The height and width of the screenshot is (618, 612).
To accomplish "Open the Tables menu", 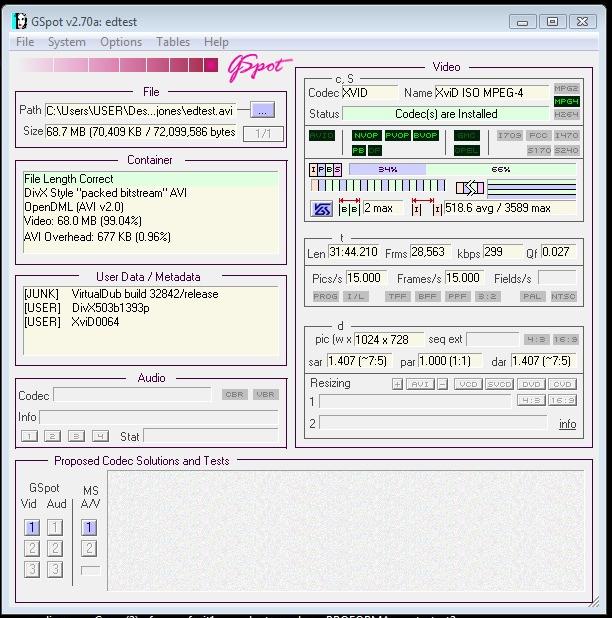I will pos(173,42).
